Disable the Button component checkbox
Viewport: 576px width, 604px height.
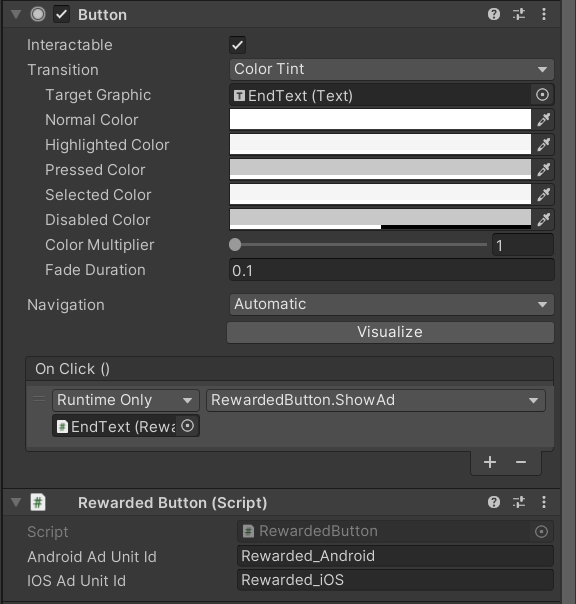pos(61,15)
